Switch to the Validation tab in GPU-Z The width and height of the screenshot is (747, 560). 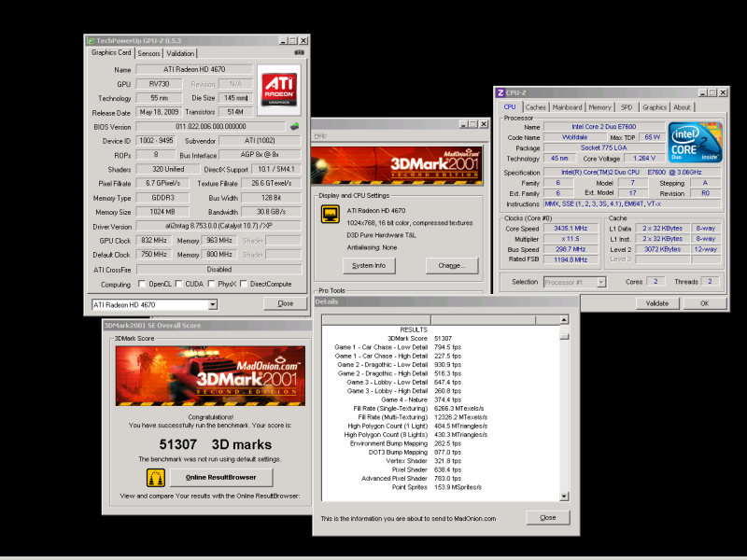[x=180, y=53]
